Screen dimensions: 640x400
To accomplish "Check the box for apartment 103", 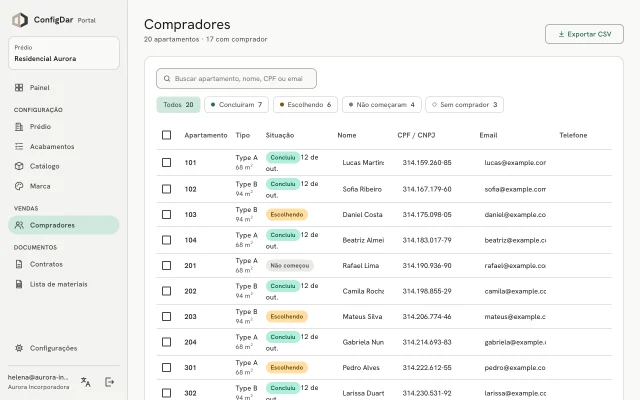I will (167, 214).
